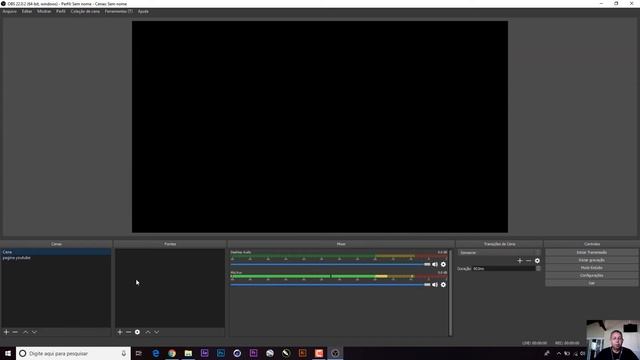The image size is (640, 360).
Task: Mute Desktop Audio speaker icon
Action: click(435, 264)
